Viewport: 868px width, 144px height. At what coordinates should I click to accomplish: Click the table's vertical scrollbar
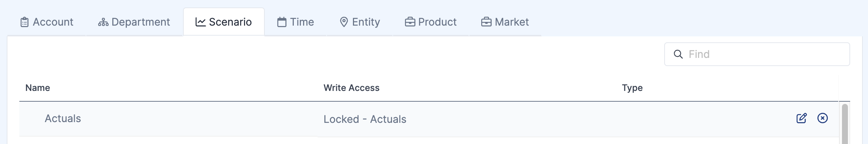(845, 124)
